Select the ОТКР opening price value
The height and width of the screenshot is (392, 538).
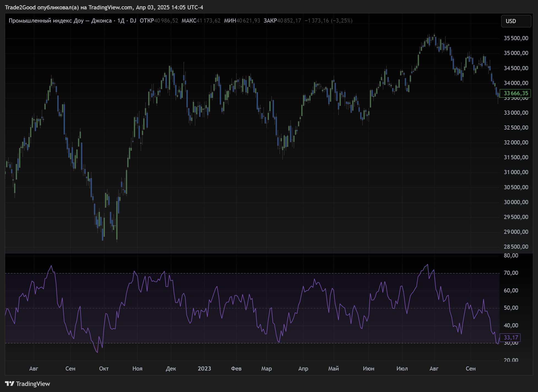tap(166, 21)
